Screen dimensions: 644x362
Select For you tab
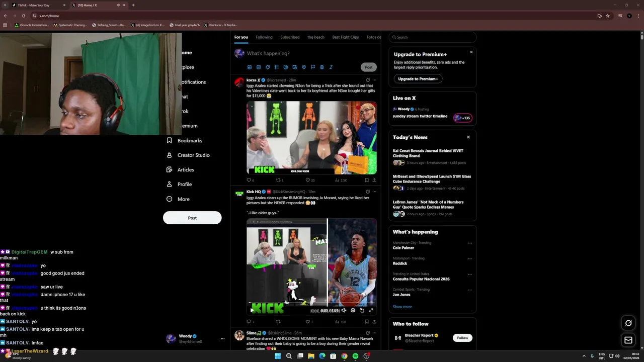(x=241, y=37)
